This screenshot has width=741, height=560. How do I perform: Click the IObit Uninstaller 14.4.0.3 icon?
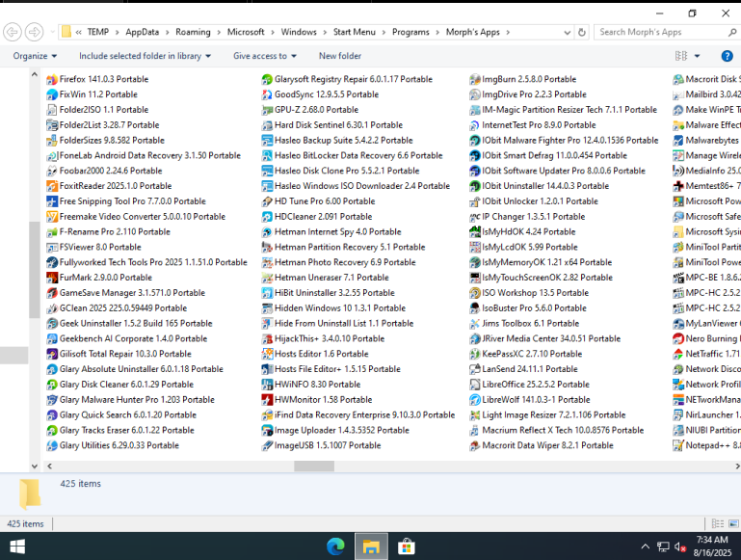[x=474, y=186]
